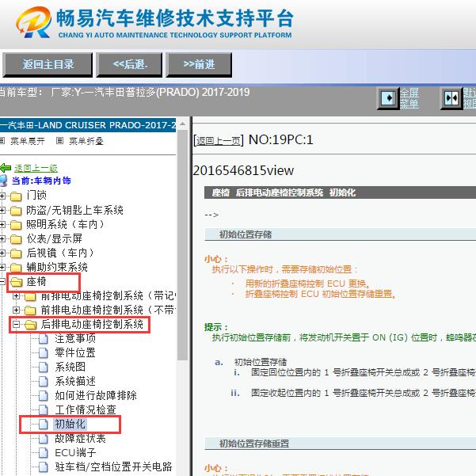The image size is (476, 476).
Task: Select the 后排电动座椅控制系统 folder icon
Action: 30,325
